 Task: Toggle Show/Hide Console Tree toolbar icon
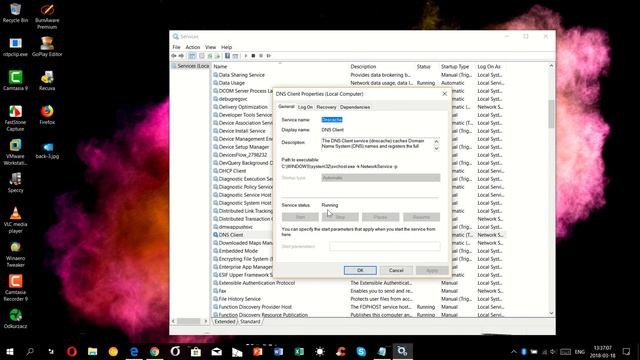(x=192, y=56)
